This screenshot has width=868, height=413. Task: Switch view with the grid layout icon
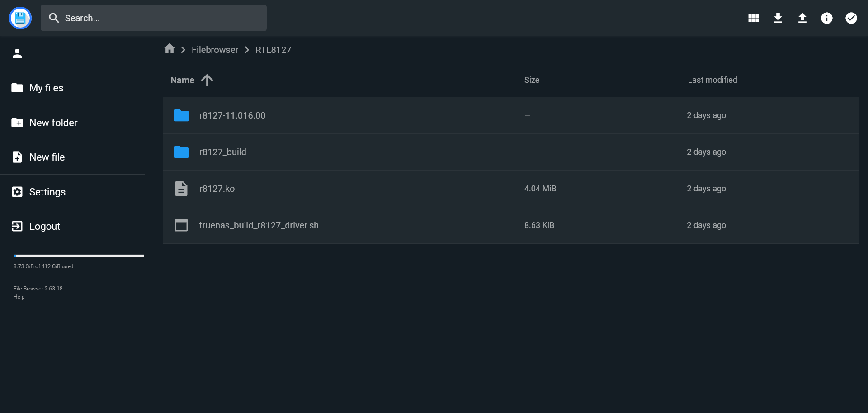(754, 18)
